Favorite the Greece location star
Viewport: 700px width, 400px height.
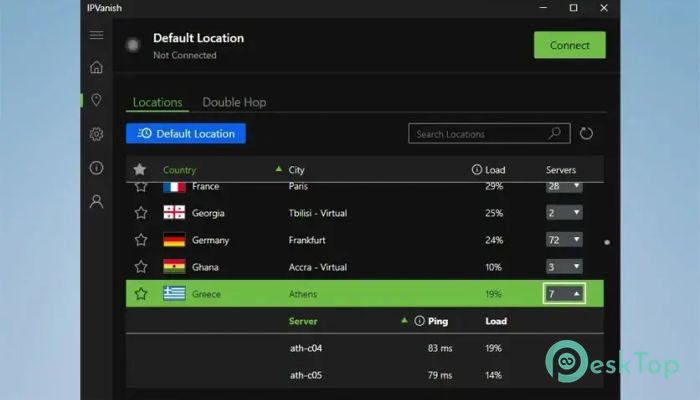[141, 294]
